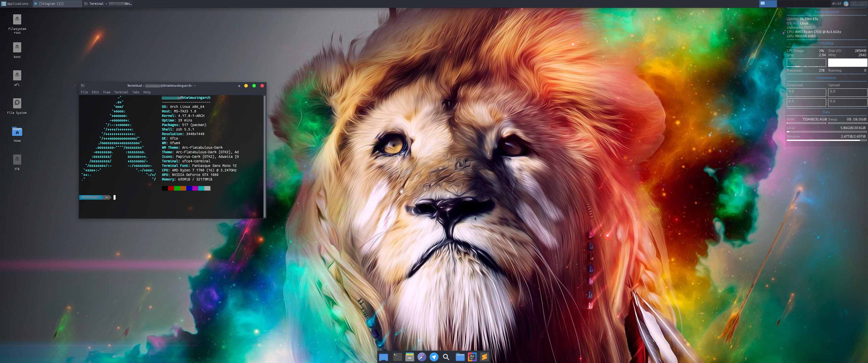This screenshot has width=868, height=363.
Task: Click the Telegram tray notification icon
Action: click(846, 4)
